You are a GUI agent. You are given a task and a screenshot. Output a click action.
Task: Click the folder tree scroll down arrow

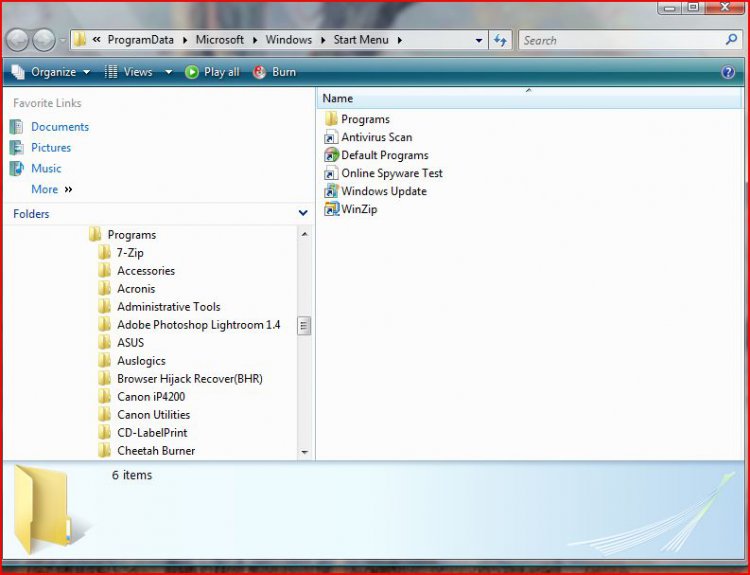click(x=304, y=452)
